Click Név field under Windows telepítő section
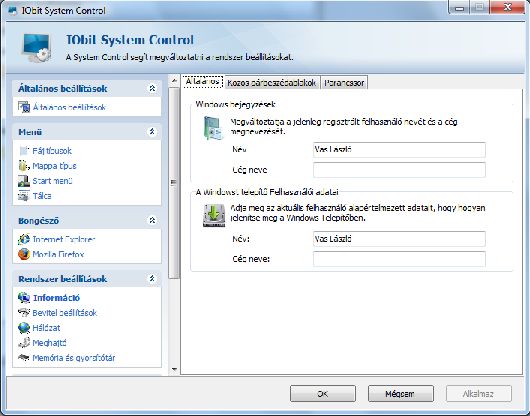Viewport: 530px width, 416px height. pyautogui.click(x=399, y=239)
